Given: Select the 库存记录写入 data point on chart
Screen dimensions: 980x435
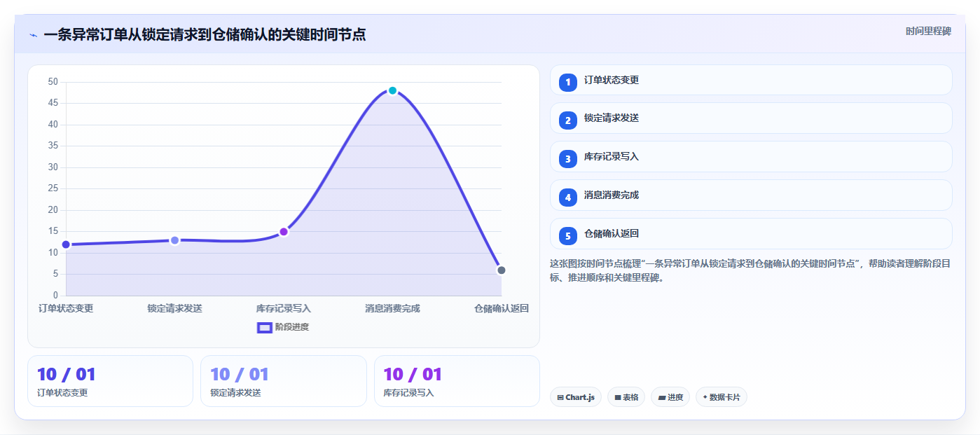Looking at the screenshot, I should coord(284,232).
